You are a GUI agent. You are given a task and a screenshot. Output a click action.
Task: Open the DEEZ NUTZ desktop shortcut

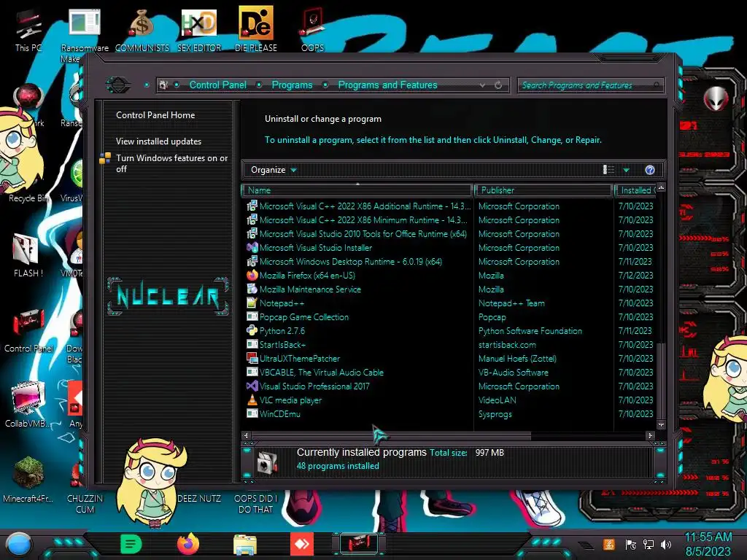(198, 499)
